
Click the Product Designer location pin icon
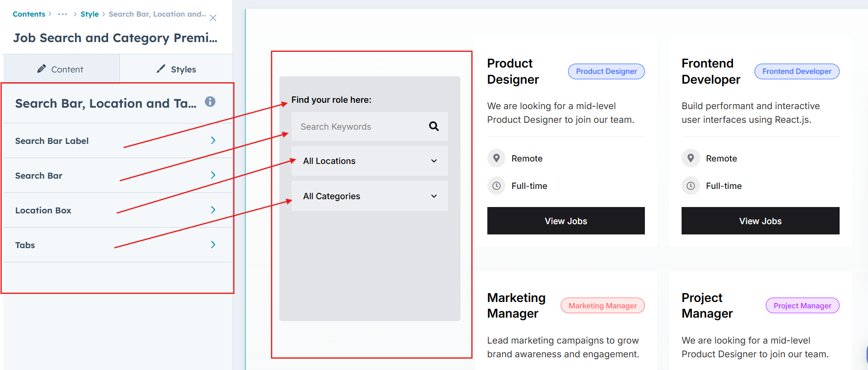point(496,158)
